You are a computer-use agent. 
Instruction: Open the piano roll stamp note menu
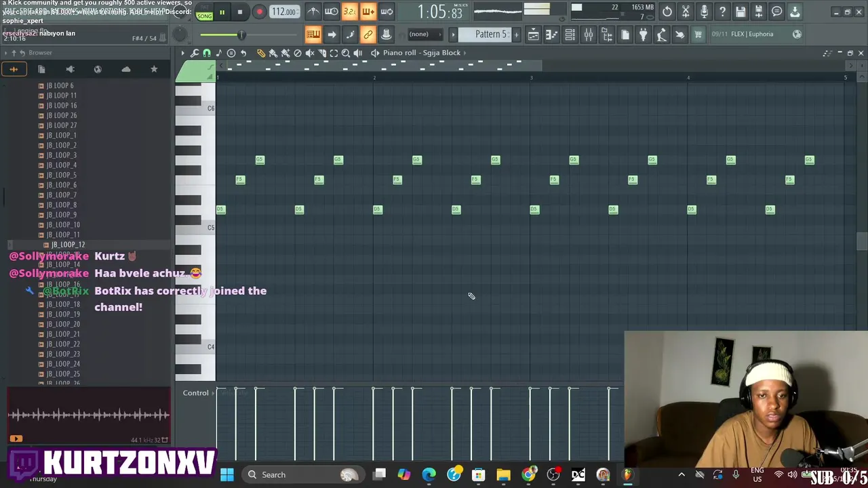pyautogui.click(x=219, y=53)
